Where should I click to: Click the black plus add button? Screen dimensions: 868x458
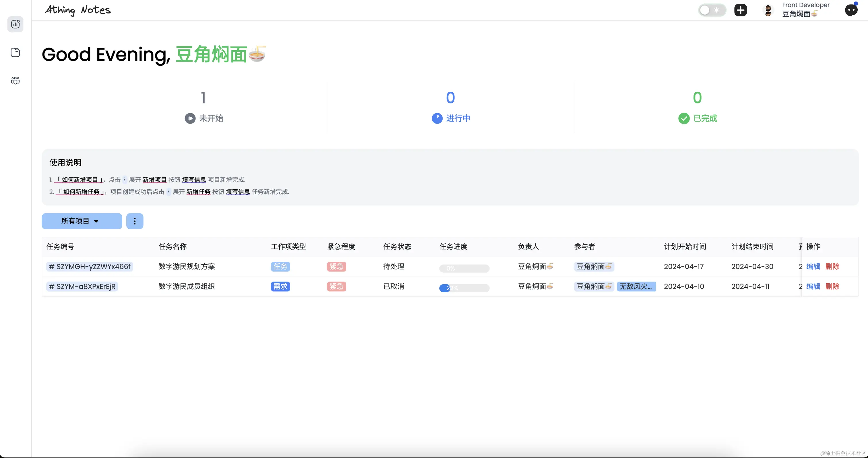coord(740,10)
